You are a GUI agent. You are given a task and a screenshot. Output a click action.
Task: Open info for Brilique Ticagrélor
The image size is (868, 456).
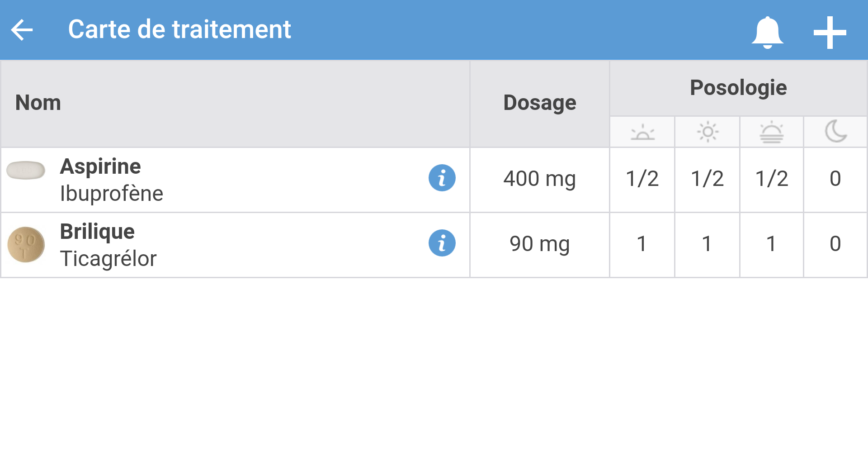click(442, 243)
